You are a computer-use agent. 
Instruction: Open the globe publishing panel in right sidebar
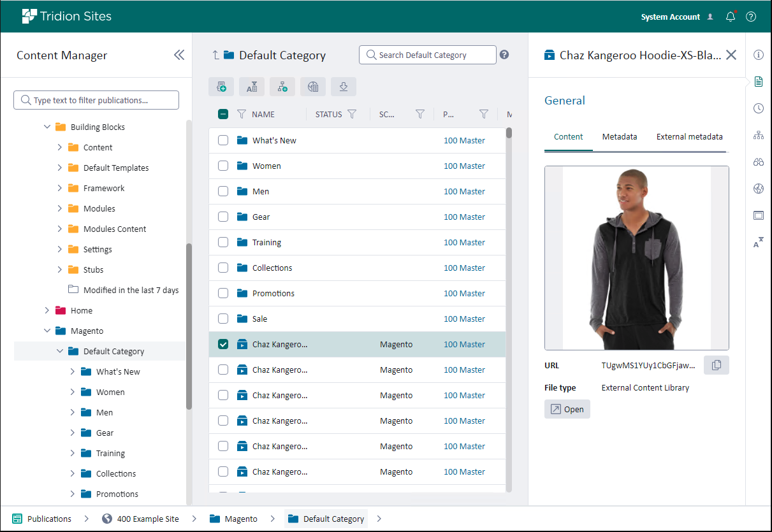(758, 189)
